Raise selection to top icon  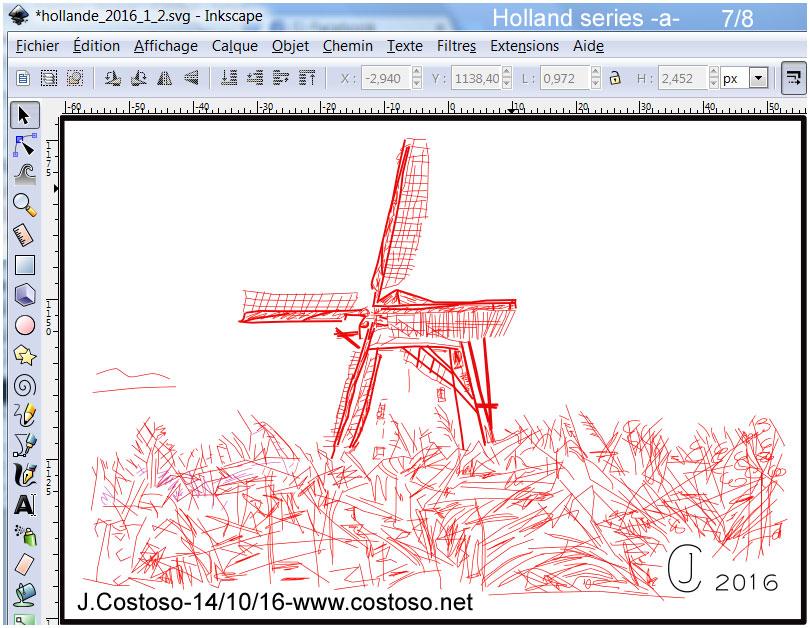coord(308,78)
